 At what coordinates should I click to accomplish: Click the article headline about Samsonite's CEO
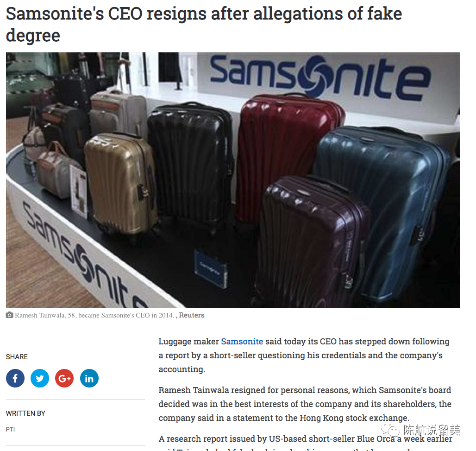204,24
